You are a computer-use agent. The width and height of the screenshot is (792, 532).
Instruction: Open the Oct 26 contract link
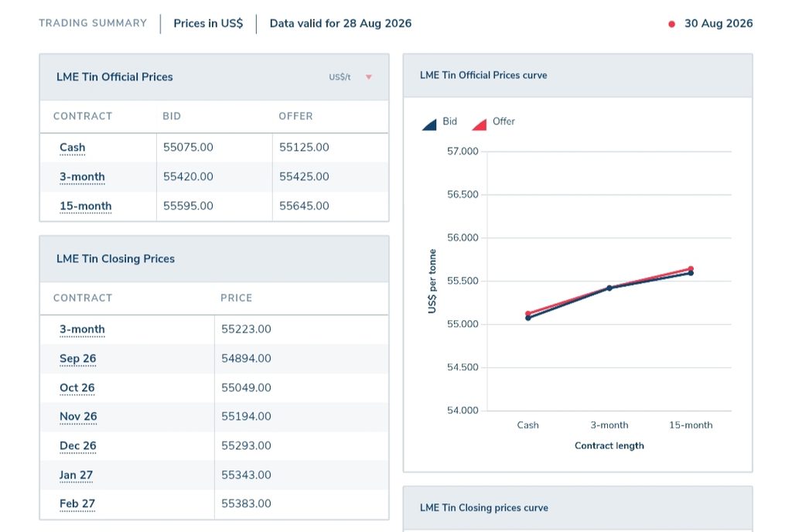77,387
